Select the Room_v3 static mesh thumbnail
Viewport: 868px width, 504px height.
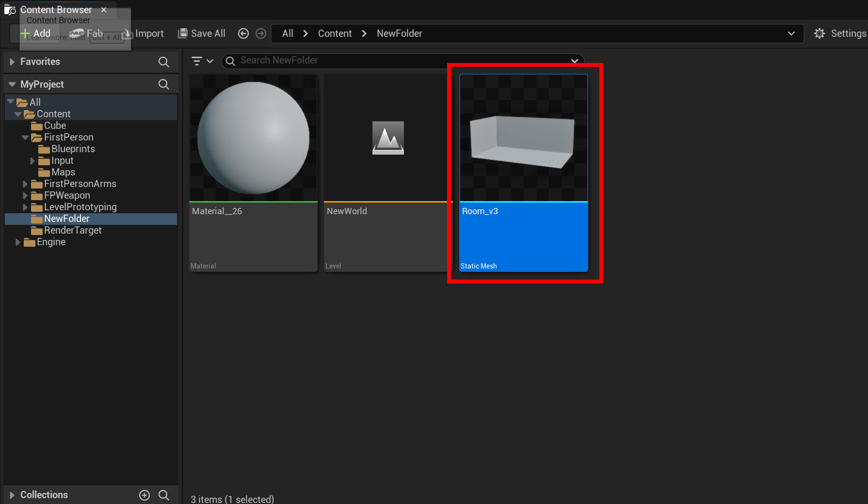coord(524,138)
